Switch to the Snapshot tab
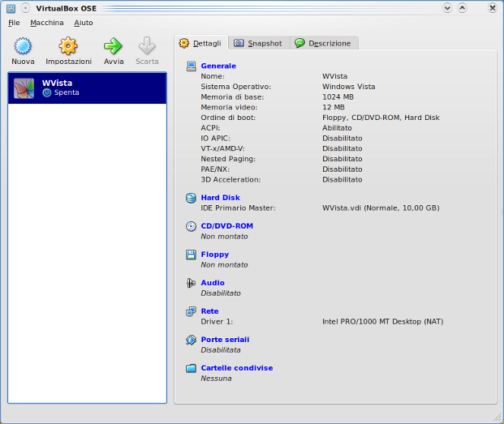Screen dimensions: 504x424 point(260,43)
